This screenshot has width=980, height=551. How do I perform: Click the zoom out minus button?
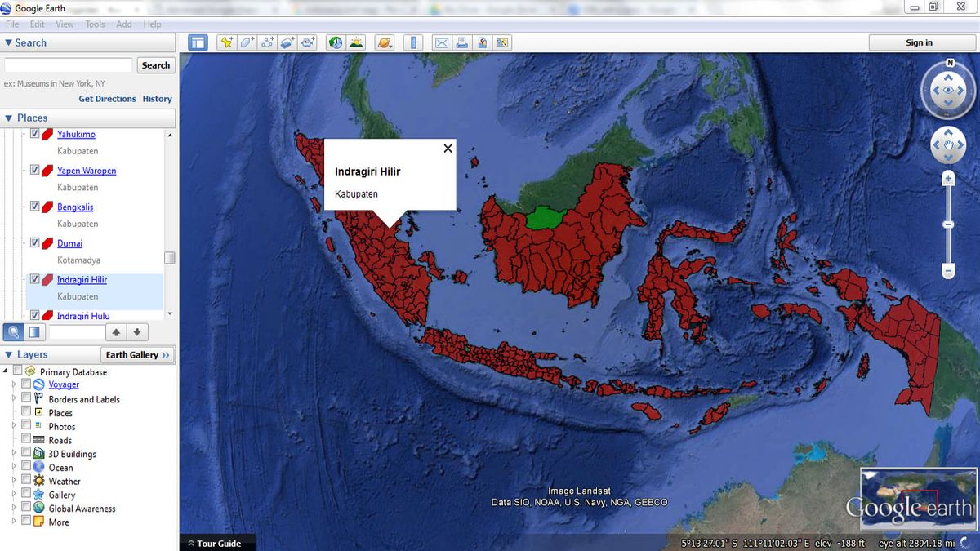[x=948, y=271]
